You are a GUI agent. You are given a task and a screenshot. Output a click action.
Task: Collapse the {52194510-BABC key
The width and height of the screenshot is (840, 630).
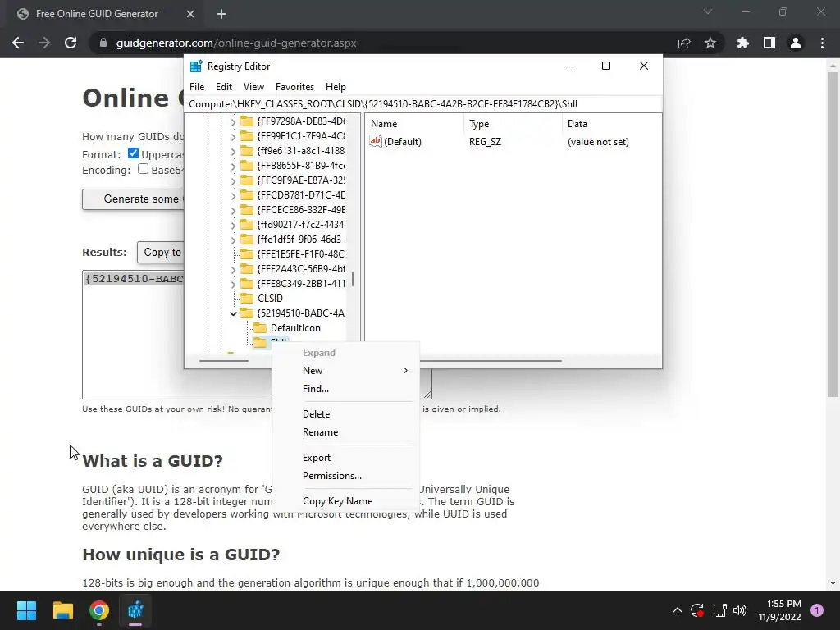(x=233, y=313)
